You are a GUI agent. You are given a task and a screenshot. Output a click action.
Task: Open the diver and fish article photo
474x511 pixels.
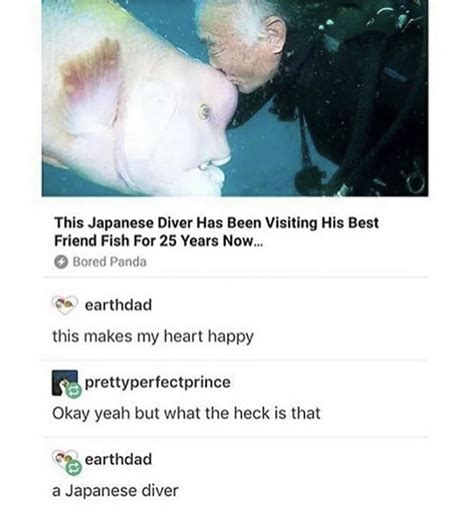(x=235, y=98)
